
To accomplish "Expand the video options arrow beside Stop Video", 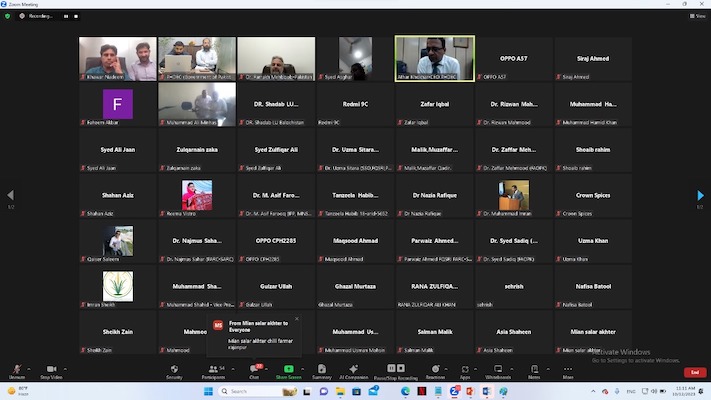I will 66,367.
